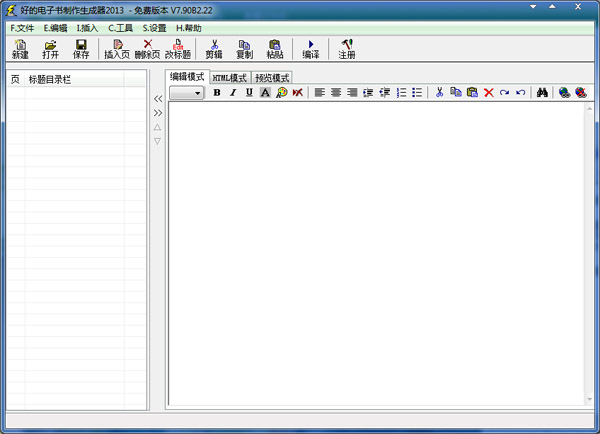
Task: Toggle italic formatting in the editor
Action: pyautogui.click(x=233, y=92)
